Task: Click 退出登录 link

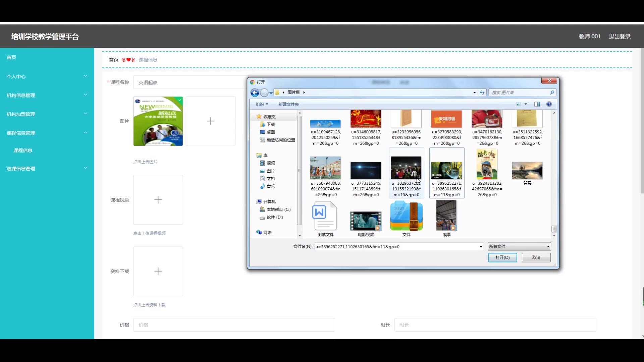Action: (620, 36)
